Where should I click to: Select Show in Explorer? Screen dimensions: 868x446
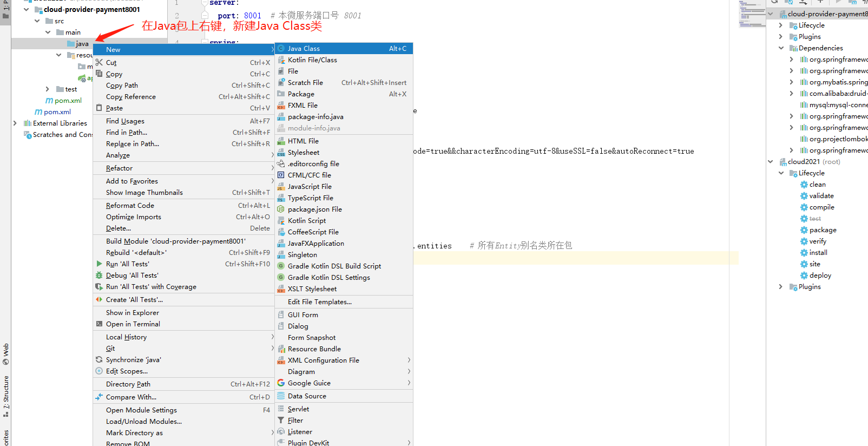(184, 313)
